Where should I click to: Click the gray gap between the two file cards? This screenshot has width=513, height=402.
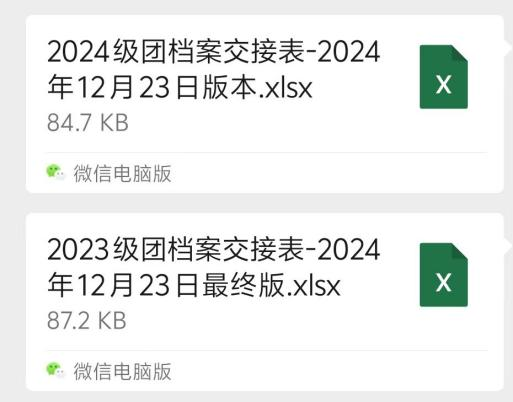coord(265,203)
